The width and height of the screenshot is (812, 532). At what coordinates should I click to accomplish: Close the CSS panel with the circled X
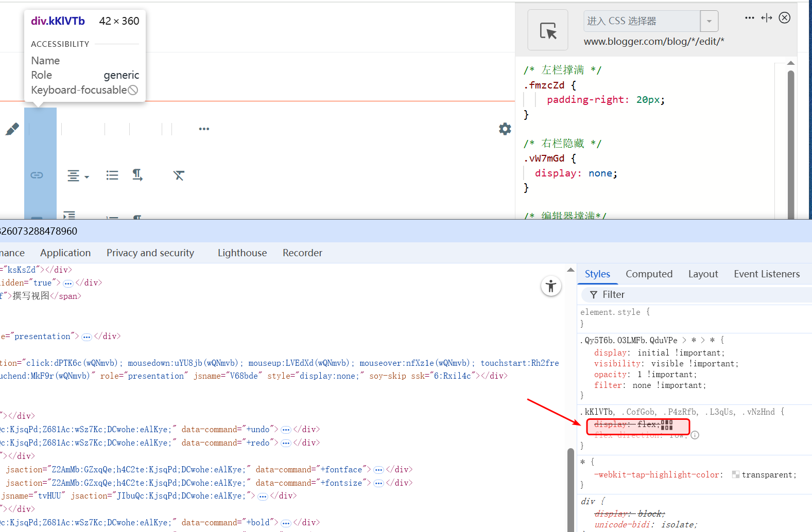pyautogui.click(x=784, y=18)
